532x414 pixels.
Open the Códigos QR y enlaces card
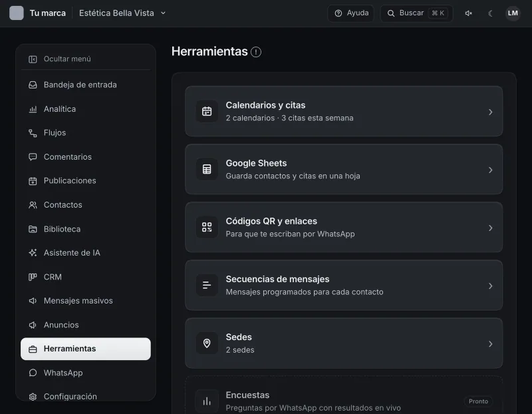pos(344,227)
